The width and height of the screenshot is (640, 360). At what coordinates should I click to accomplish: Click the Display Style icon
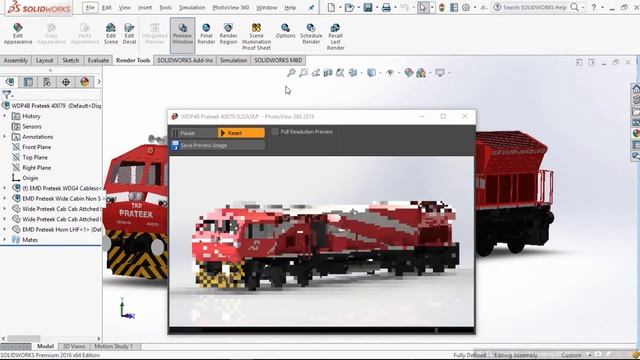point(371,73)
